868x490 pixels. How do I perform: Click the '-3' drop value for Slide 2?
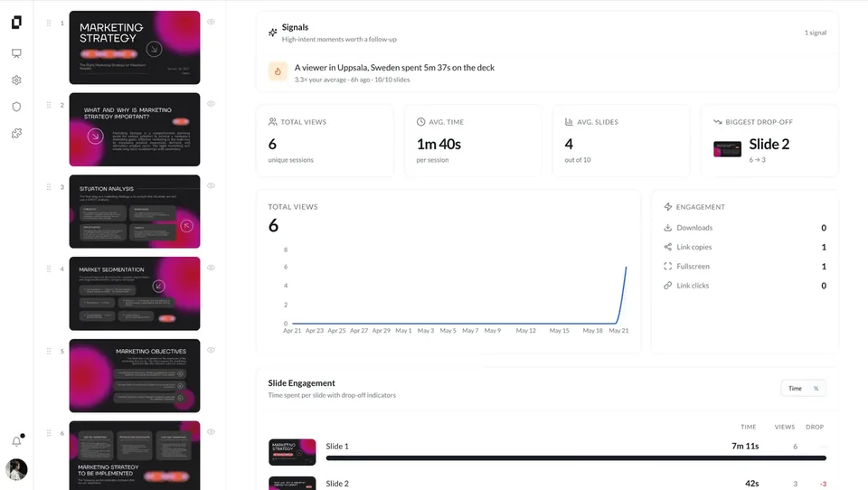(x=823, y=484)
